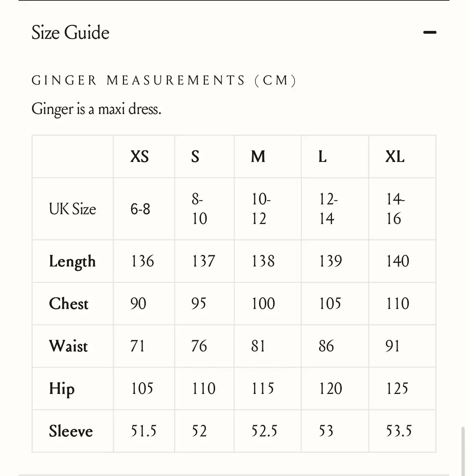Click the 6-8 UK size cell

pos(140,209)
